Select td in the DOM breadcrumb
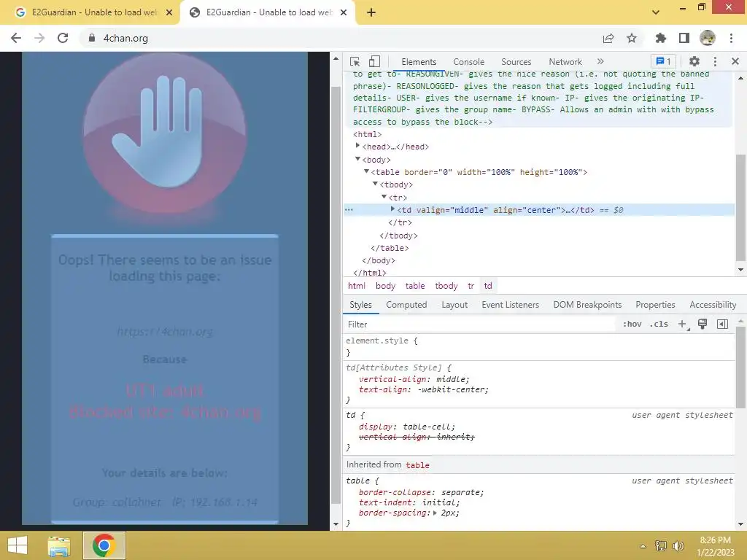Viewport: 747px width, 560px height. [488, 286]
